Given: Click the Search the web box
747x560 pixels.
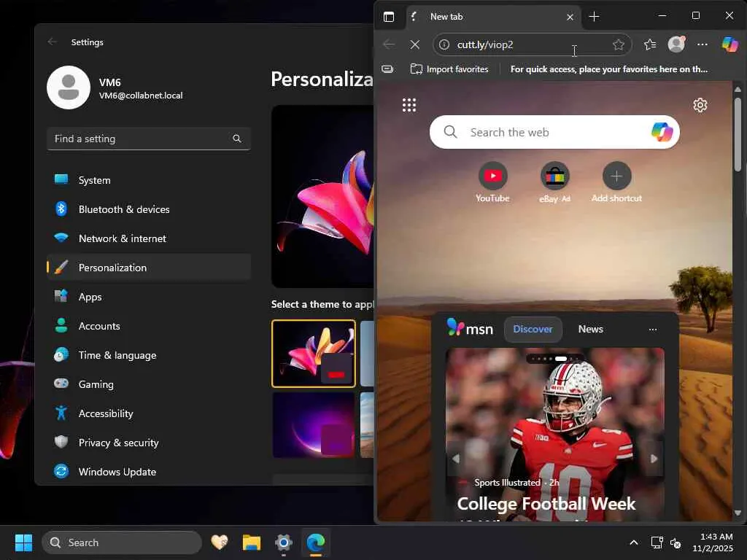Looking at the screenshot, I should click(554, 132).
